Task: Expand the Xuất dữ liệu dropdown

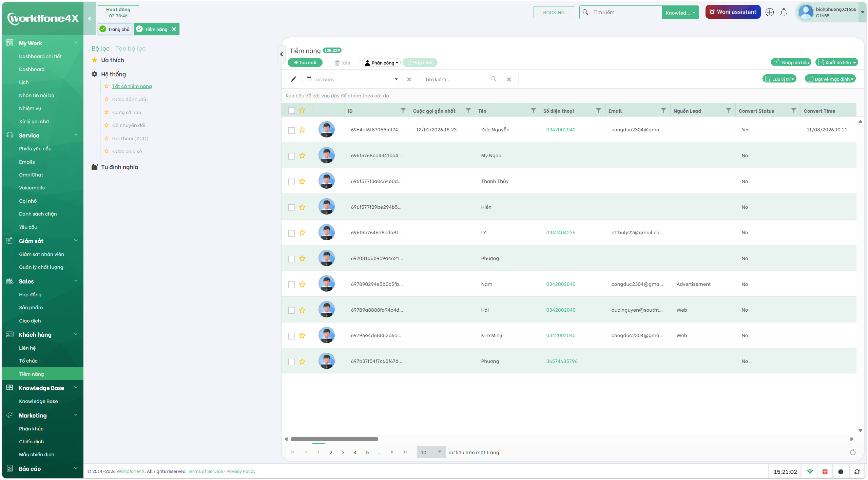Action: click(836, 62)
